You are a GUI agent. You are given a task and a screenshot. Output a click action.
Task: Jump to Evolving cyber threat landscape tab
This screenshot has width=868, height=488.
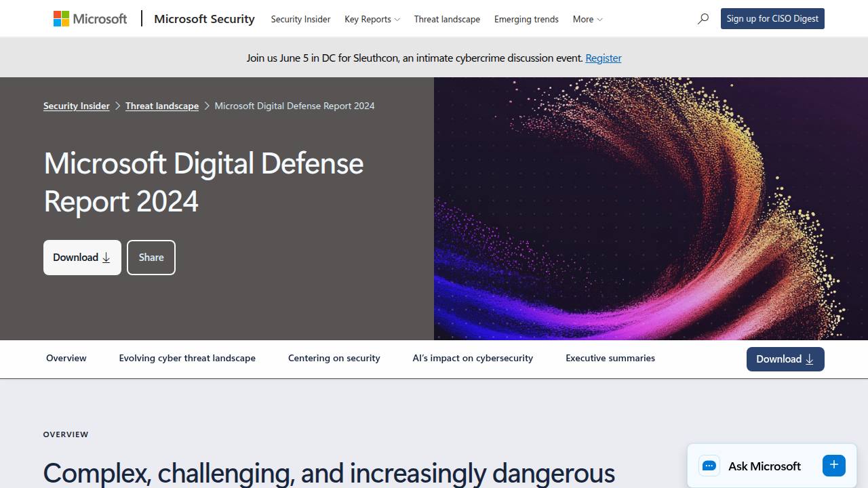[x=187, y=358]
